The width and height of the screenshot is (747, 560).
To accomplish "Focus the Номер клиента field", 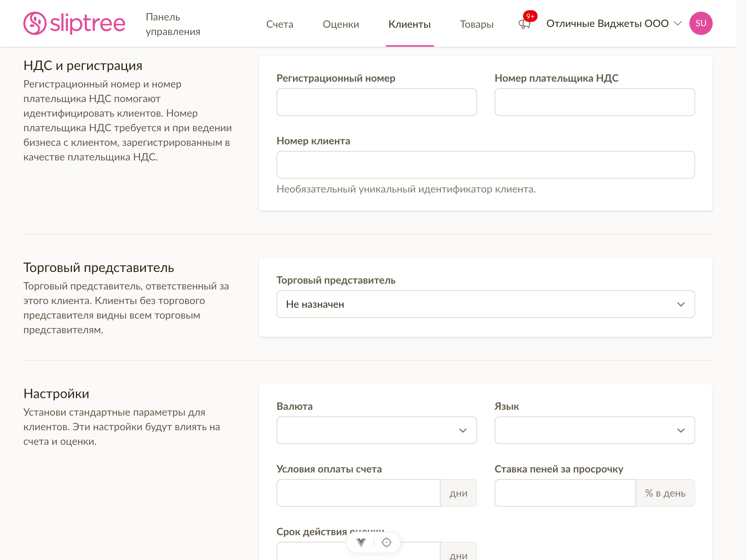I will (485, 165).
